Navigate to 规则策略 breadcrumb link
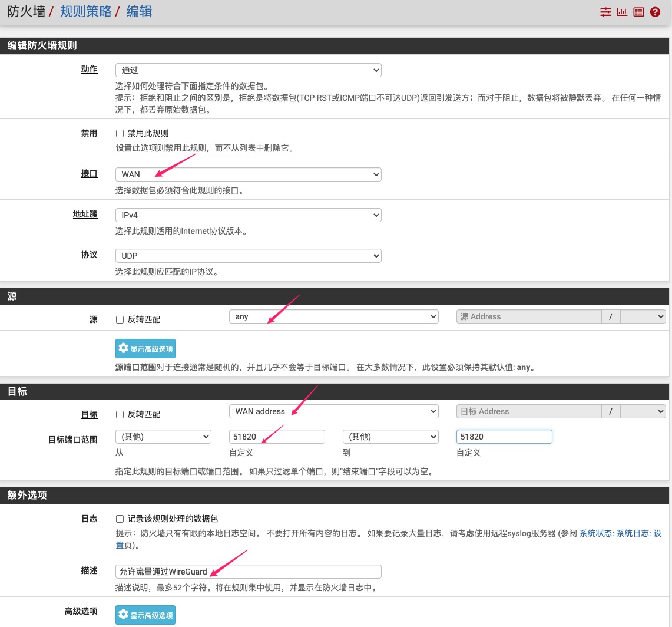Viewport: 672px width, 627px height. click(x=86, y=11)
